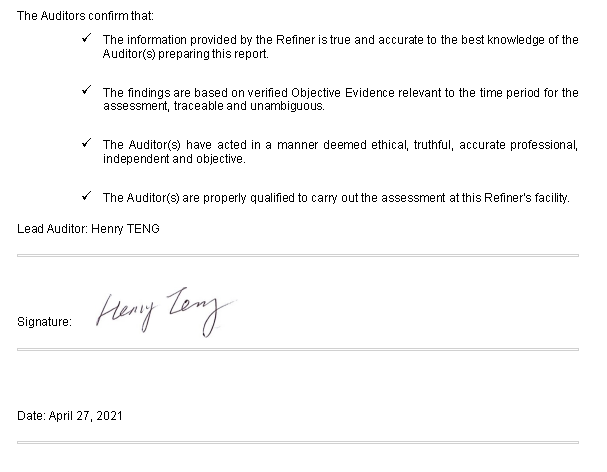Click the checkmark beside properly qualified statement
The height and width of the screenshot is (472, 607).
(87, 196)
